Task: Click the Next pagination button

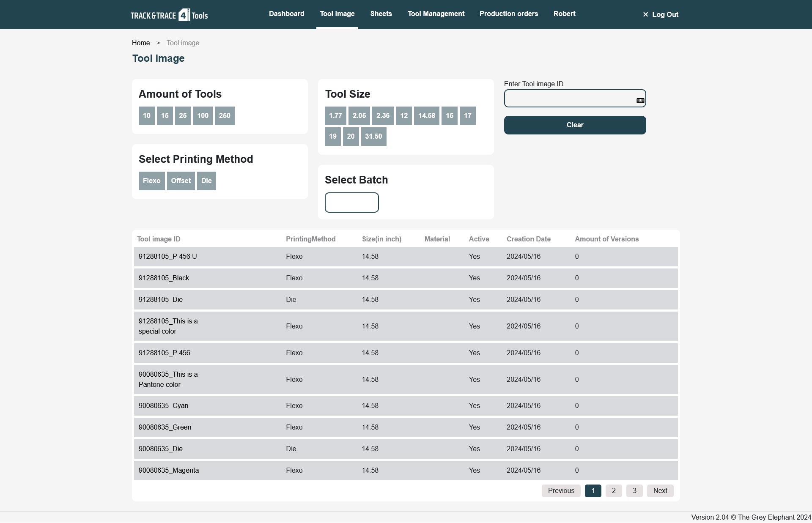Action: tap(660, 491)
